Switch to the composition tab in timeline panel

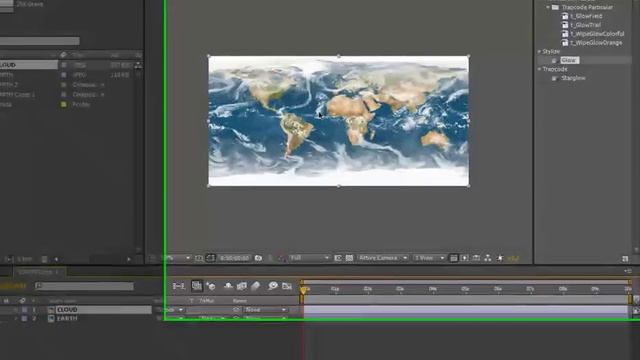point(39,272)
